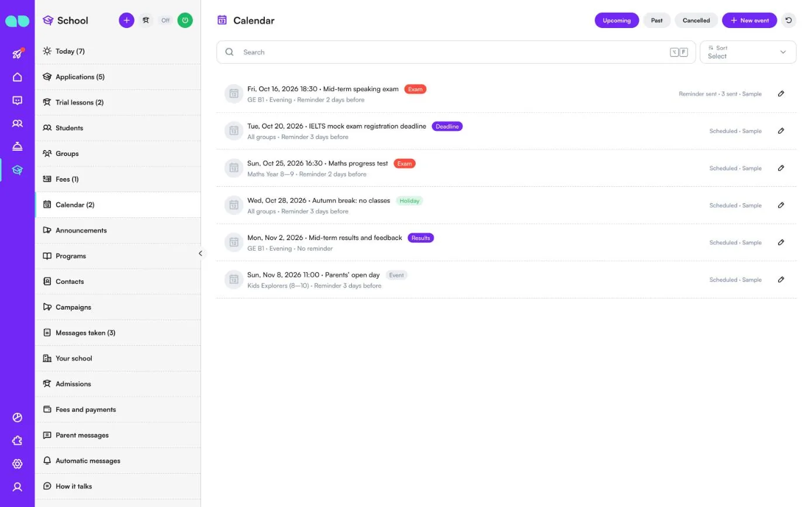
Task: Click the rocket icon in the left rail
Action: coord(18,54)
